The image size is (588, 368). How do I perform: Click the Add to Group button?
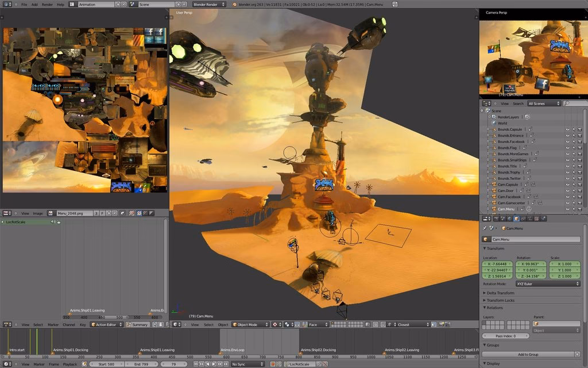tap(528, 354)
